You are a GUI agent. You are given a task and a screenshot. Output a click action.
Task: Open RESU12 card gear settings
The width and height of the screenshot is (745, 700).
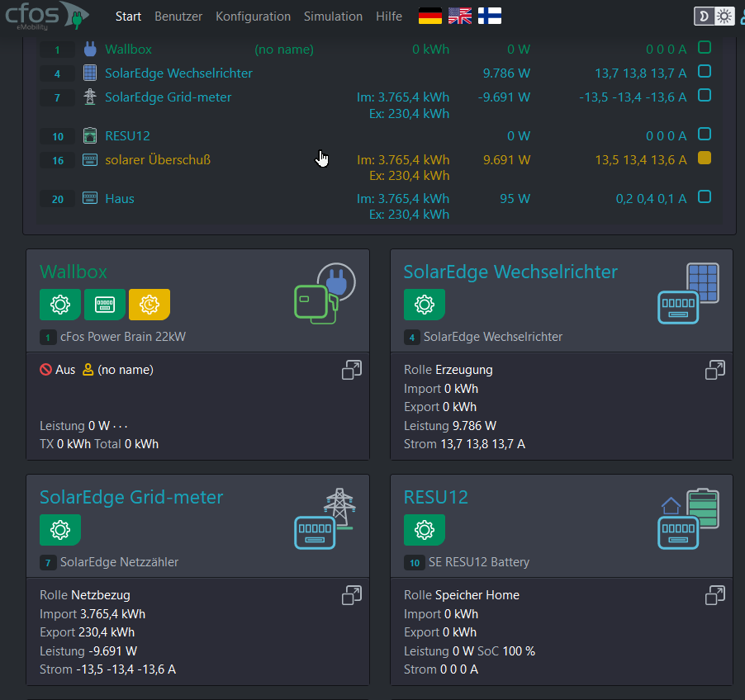coord(425,530)
